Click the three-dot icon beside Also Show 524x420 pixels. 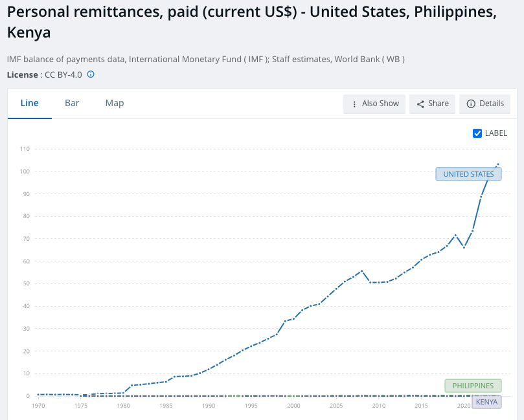[x=354, y=104]
